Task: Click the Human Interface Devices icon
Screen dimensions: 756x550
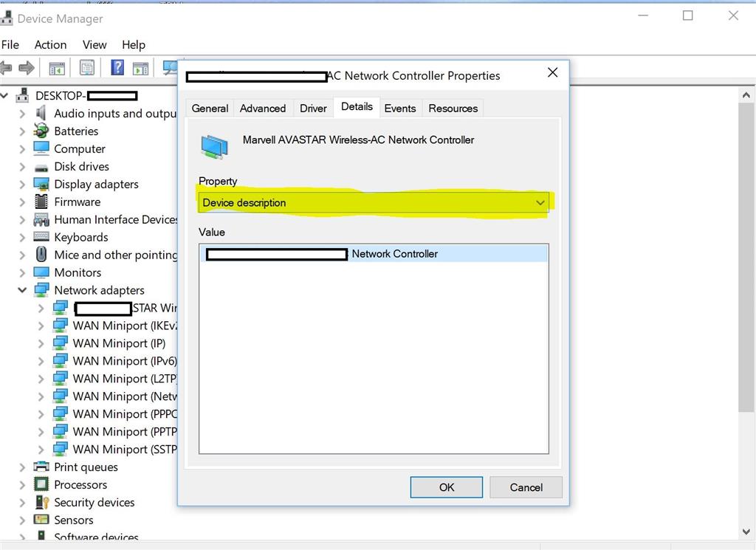Action: tap(41, 220)
